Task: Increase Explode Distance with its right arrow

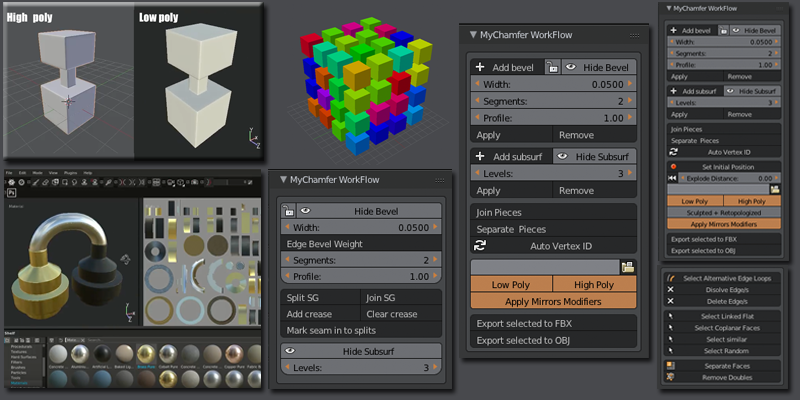Action: point(777,179)
